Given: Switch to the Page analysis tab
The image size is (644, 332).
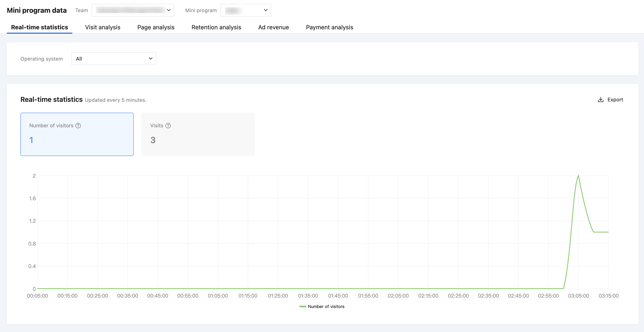Looking at the screenshot, I should [x=156, y=27].
